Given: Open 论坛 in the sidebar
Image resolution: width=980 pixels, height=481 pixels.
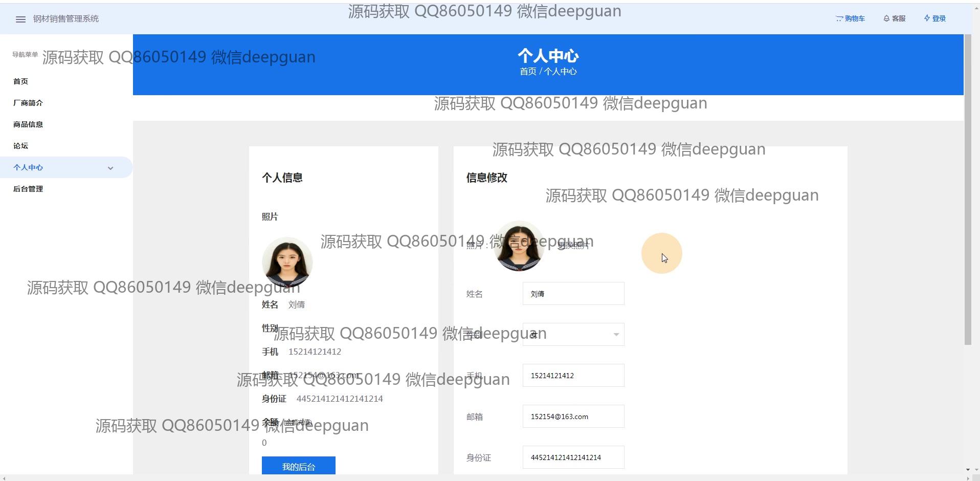Looking at the screenshot, I should 21,146.
